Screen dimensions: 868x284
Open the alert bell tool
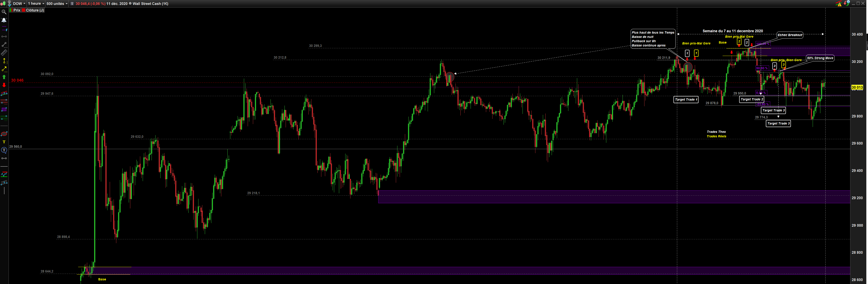point(4,20)
